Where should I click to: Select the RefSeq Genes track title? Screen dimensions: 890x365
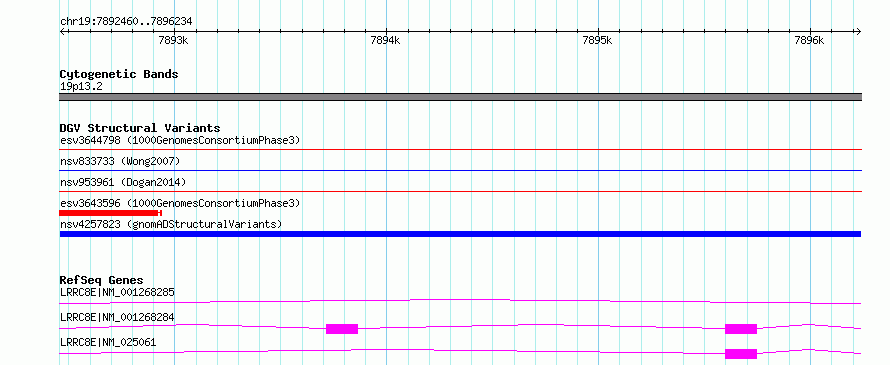tap(101, 280)
